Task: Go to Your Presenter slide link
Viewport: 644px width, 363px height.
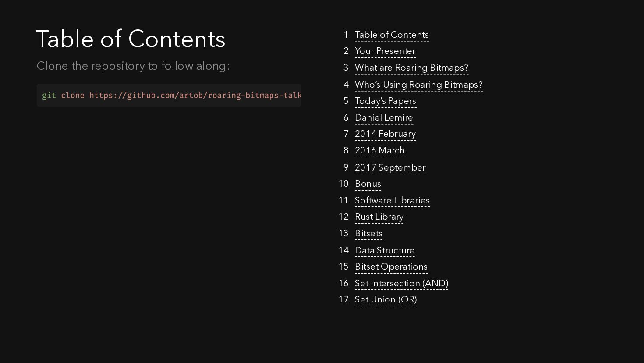Action: point(385,51)
